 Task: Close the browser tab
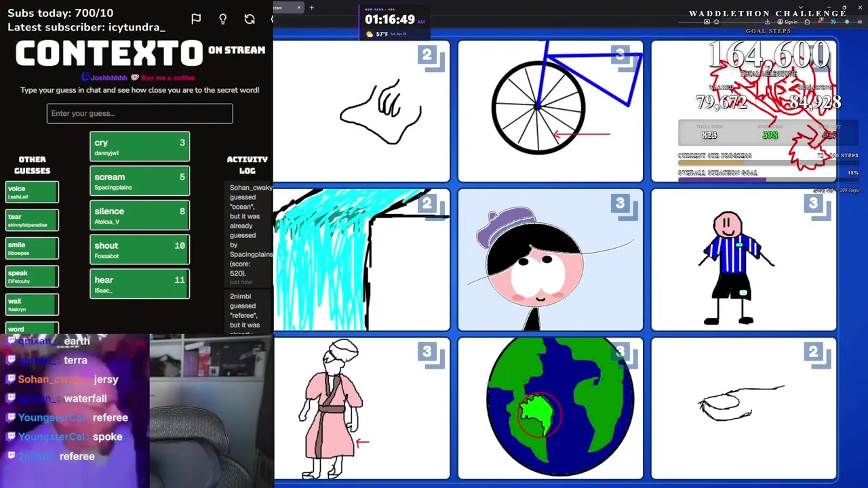click(x=298, y=7)
